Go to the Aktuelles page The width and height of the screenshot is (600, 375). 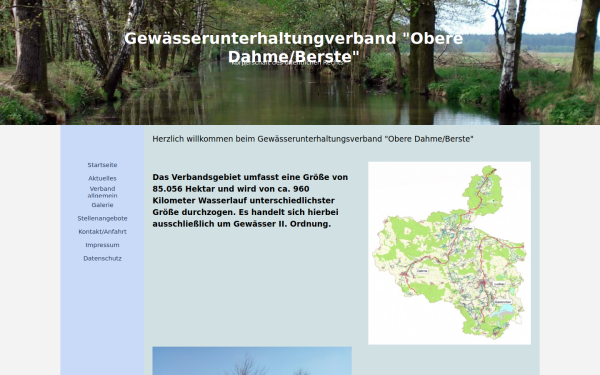(x=102, y=178)
